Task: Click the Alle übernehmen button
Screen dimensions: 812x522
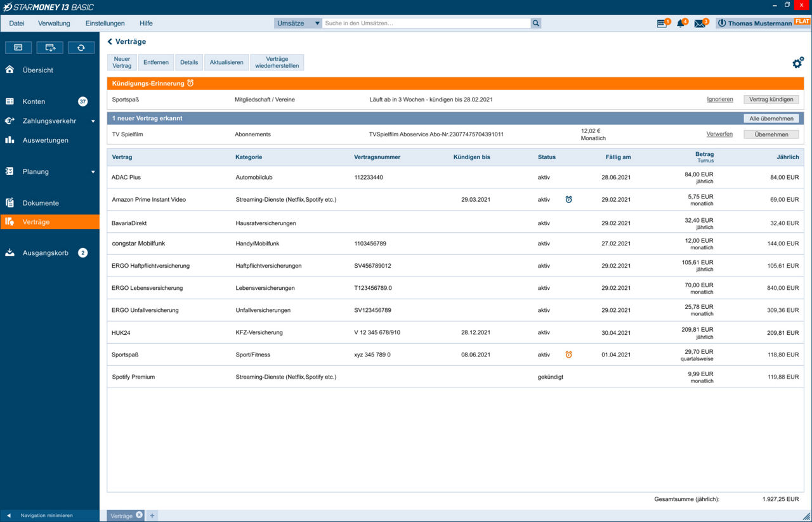Action: (771, 119)
